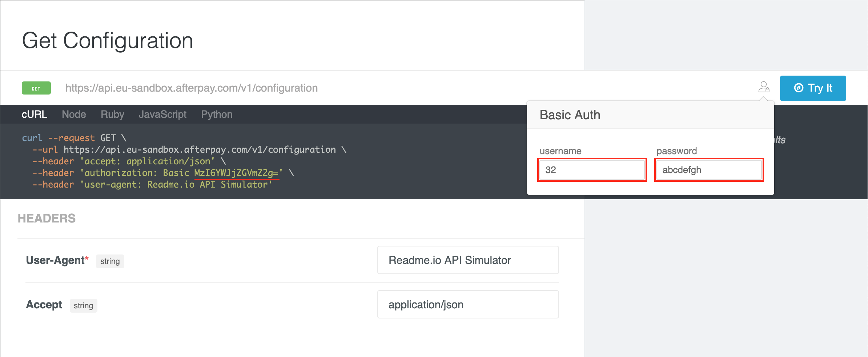Viewport: 868px width, 357px height.
Task: Click the string type badge beside User-Agent
Action: coord(110,261)
